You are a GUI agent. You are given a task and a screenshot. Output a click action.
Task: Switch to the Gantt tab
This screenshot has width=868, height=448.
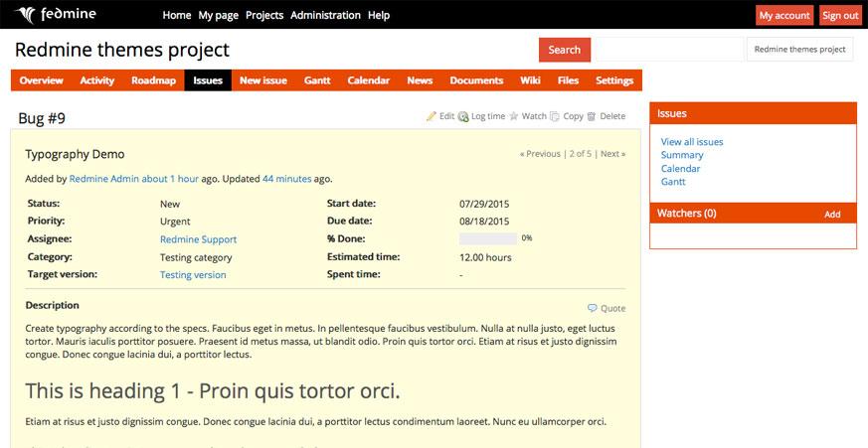pyautogui.click(x=317, y=80)
